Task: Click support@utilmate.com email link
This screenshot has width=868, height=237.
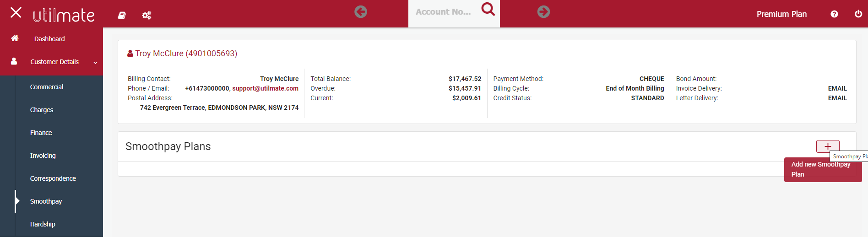Action: click(x=265, y=88)
